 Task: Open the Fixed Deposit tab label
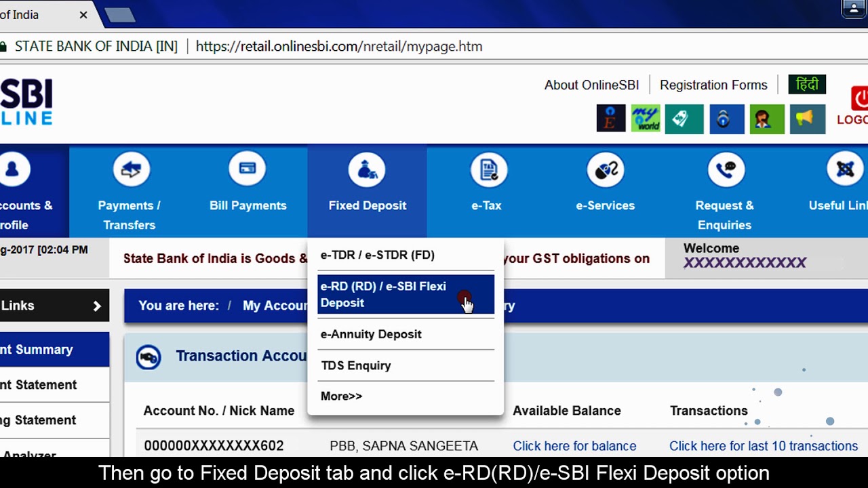tap(368, 205)
